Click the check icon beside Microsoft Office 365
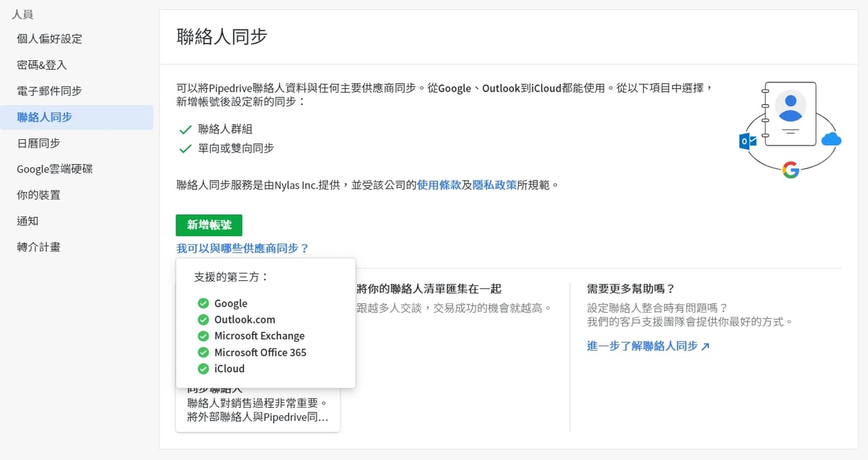Image resolution: width=868 pixels, height=460 pixels. coord(203,352)
